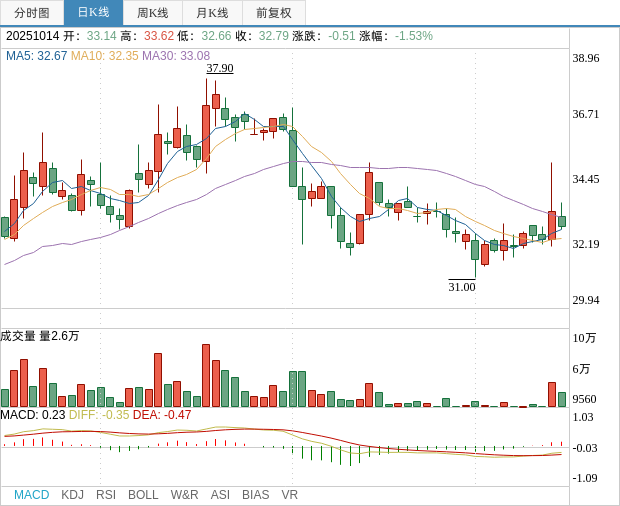Click the MACD: 0.23 value

[33, 415]
